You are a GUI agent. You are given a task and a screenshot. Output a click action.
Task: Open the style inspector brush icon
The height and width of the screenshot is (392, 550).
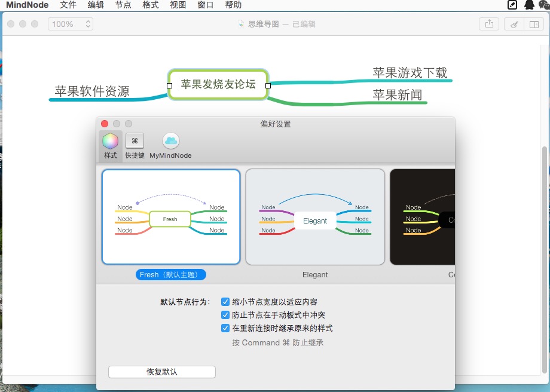[x=514, y=24]
